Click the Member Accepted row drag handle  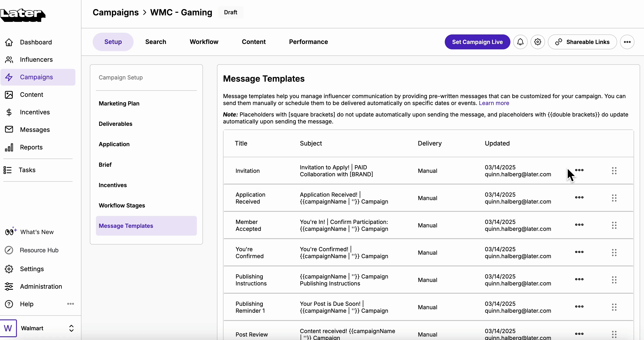click(614, 225)
